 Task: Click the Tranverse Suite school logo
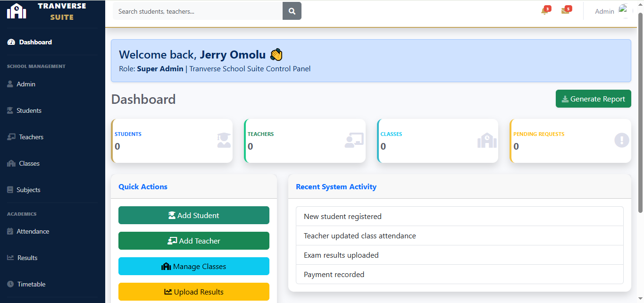pyautogui.click(x=17, y=11)
